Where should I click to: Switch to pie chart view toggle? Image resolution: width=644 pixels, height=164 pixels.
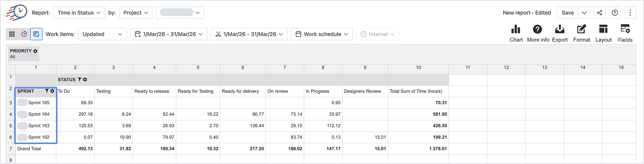click(24, 34)
